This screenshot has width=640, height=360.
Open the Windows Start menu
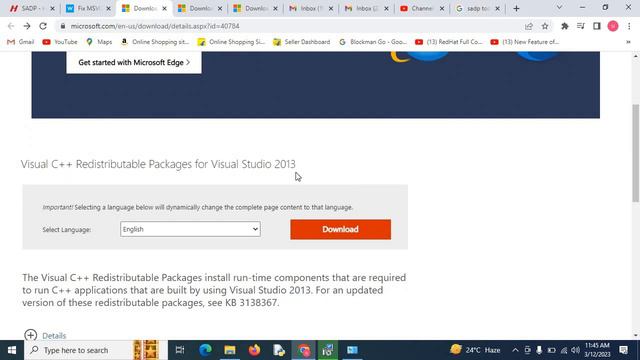[x=12, y=350]
